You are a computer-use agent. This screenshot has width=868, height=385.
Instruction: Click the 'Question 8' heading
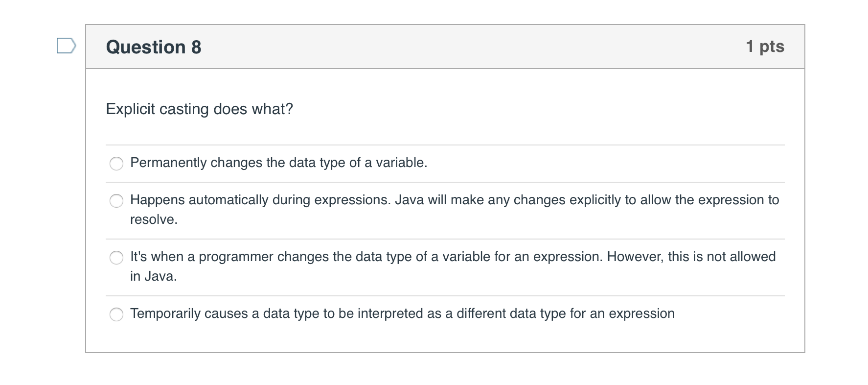(154, 47)
